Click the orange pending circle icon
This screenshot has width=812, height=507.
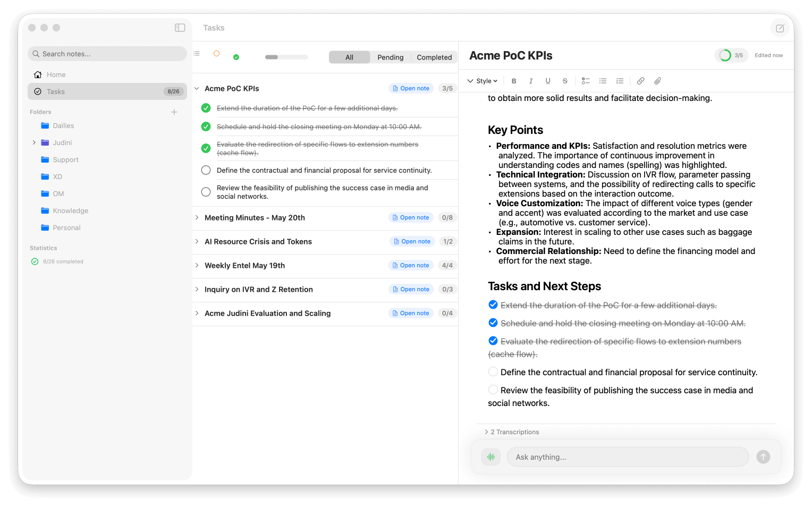click(x=216, y=54)
